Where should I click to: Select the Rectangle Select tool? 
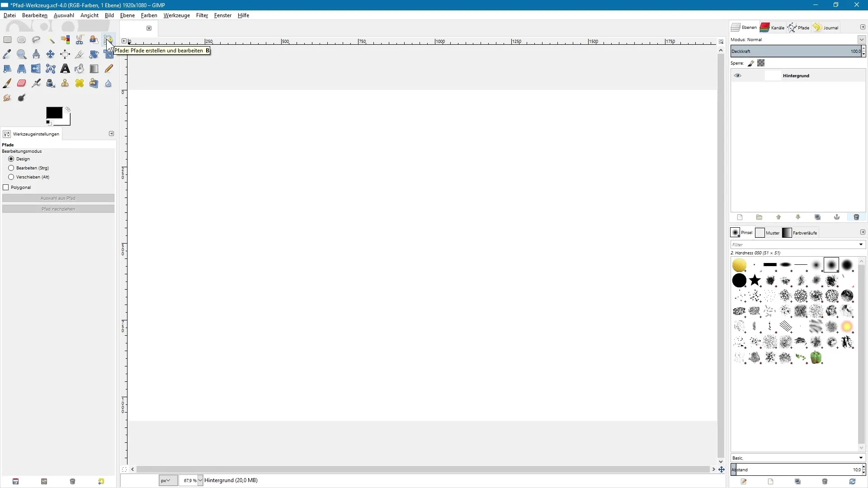(x=7, y=40)
